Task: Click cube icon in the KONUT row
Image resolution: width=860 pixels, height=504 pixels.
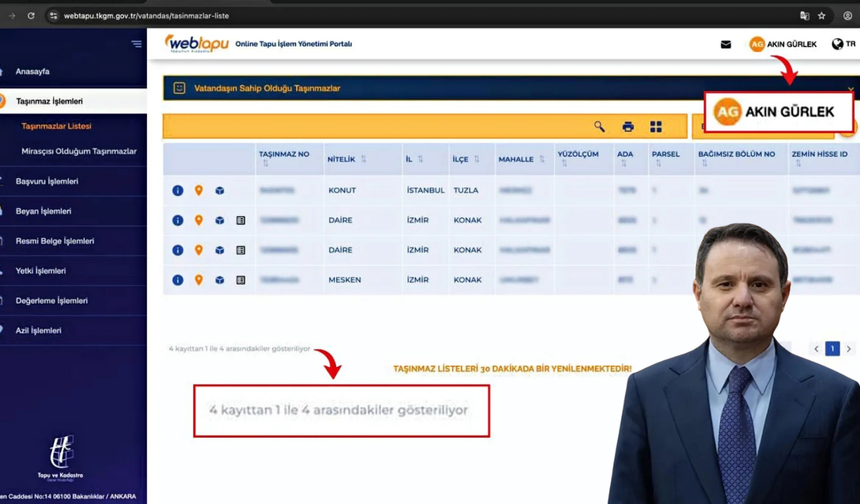Action: [x=220, y=190]
